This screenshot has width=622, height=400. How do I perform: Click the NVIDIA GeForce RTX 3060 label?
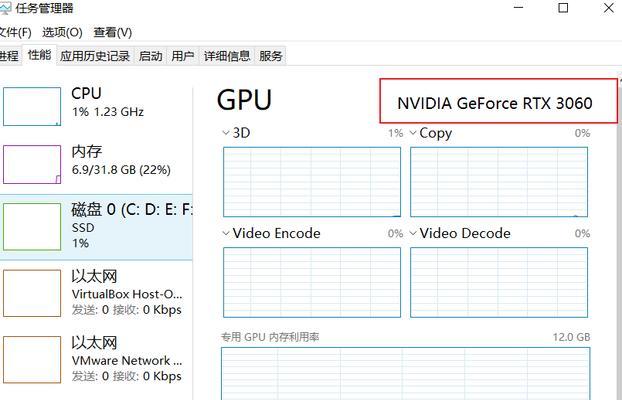coord(495,103)
